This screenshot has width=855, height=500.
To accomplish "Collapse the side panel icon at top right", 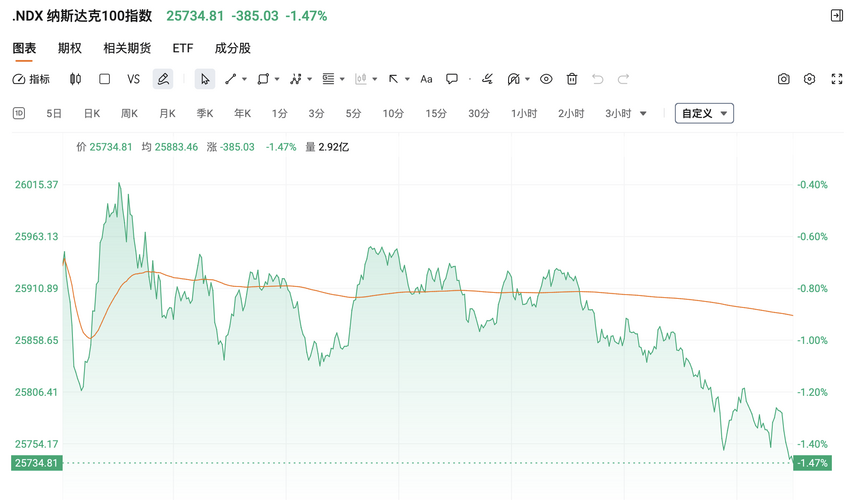I will (837, 15).
